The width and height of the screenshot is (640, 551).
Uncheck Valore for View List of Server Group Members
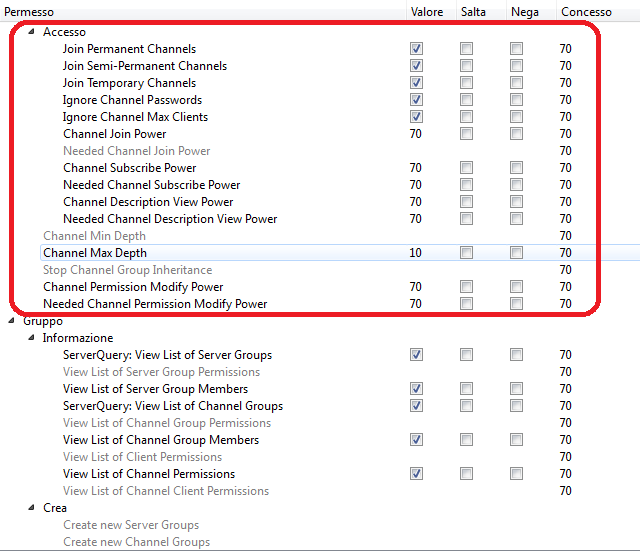[416, 389]
